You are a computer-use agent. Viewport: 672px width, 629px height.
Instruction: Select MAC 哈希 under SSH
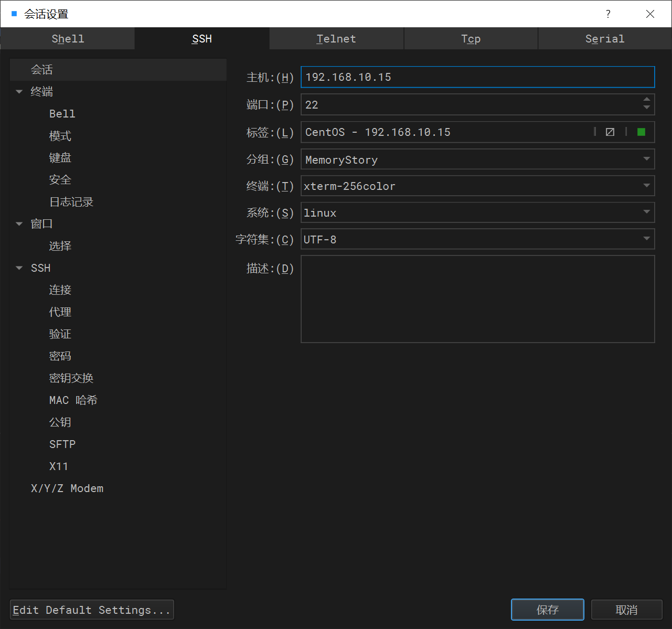(x=73, y=400)
